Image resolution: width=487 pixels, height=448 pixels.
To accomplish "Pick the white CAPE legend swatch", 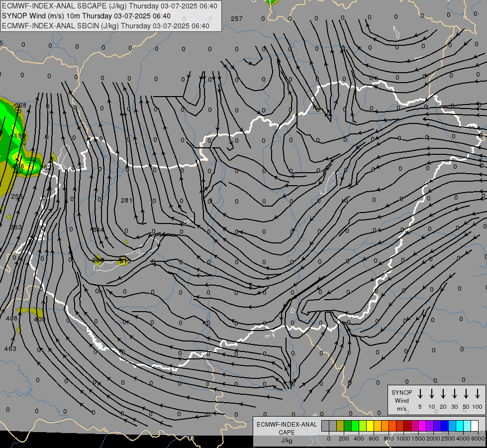I will point(474,426).
